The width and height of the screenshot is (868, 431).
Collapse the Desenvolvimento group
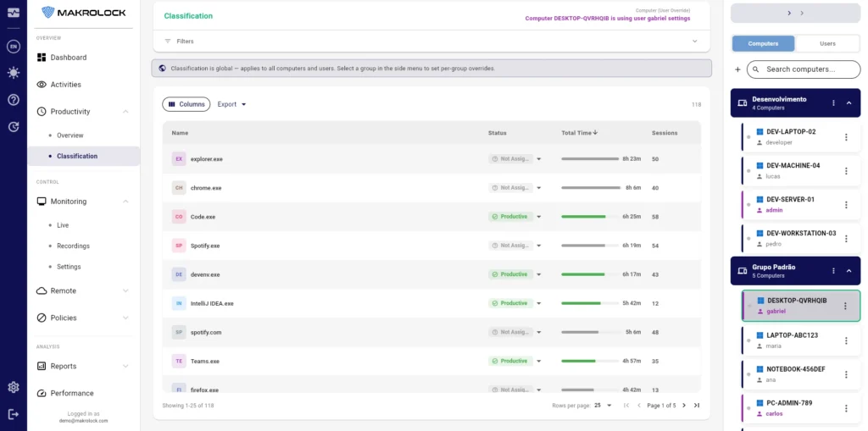(x=849, y=103)
